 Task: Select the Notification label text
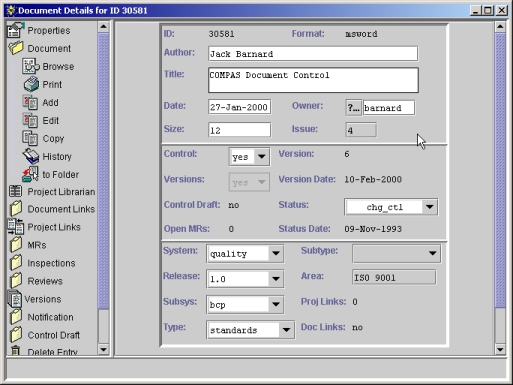point(50,317)
